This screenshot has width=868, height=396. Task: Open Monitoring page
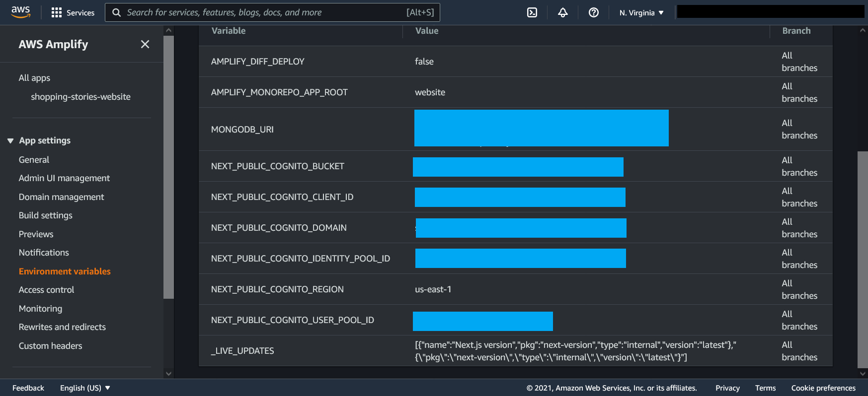pos(40,309)
